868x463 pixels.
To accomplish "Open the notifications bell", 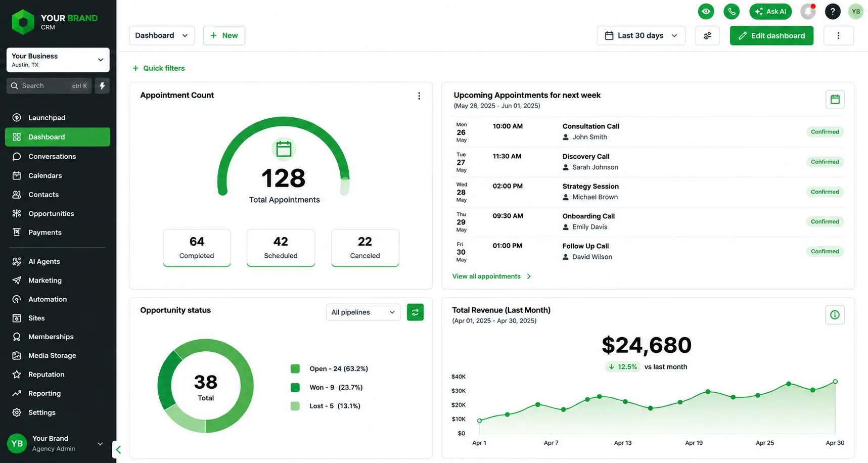I will pos(808,11).
